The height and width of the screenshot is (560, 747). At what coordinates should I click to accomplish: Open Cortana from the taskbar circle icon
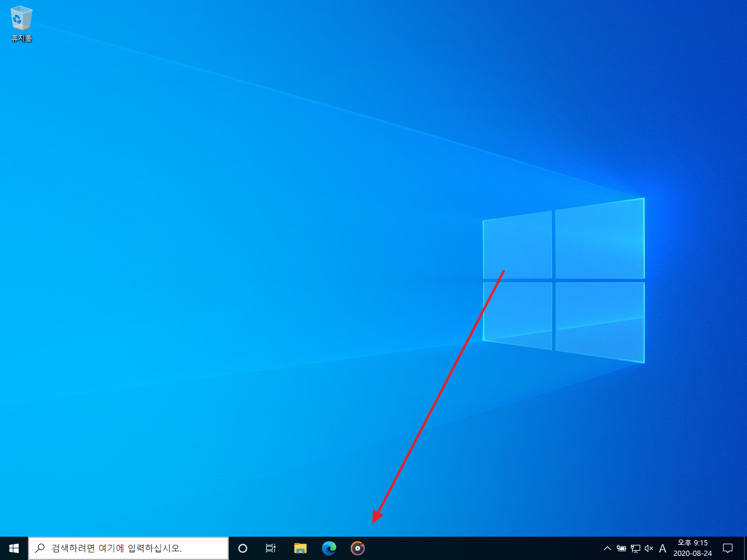243,548
